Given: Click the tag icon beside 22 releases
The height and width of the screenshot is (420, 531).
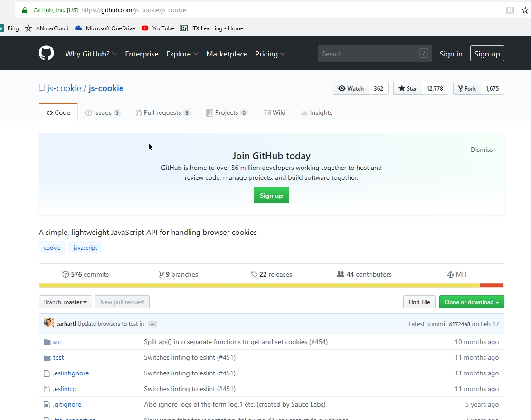Looking at the screenshot, I should pos(255,274).
